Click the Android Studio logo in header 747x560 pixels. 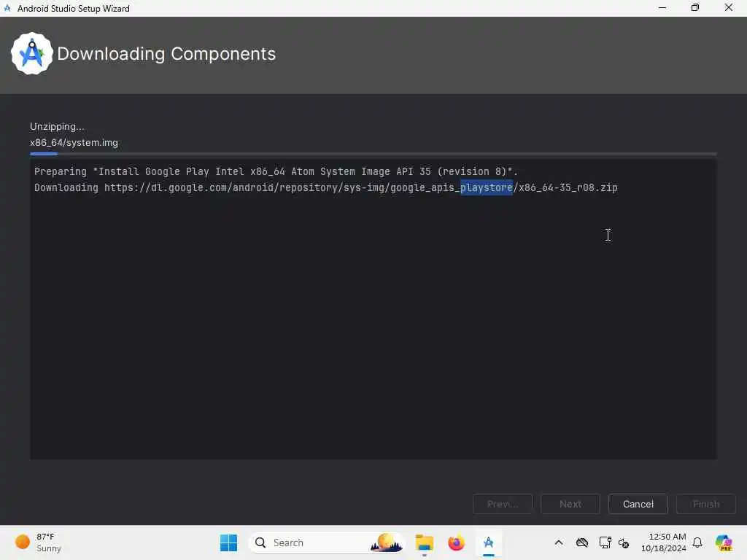point(31,53)
